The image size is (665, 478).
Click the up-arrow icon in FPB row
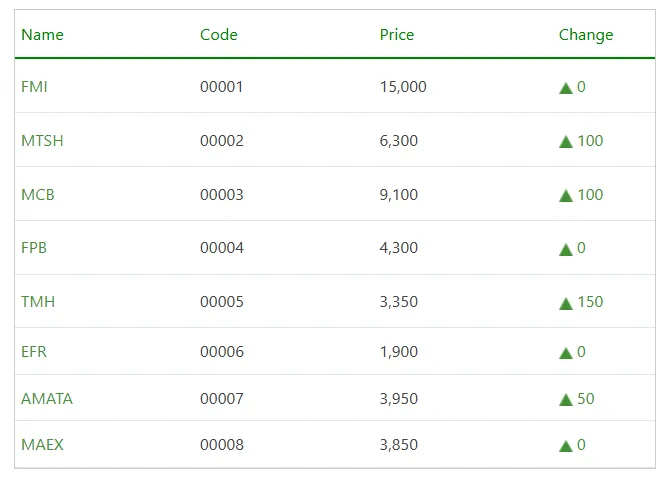pyautogui.click(x=566, y=249)
